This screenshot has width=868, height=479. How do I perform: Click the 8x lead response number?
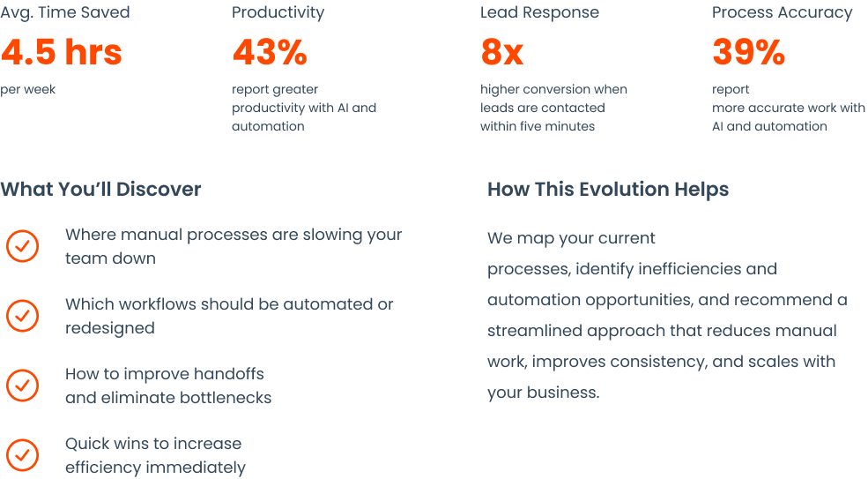tap(502, 52)
